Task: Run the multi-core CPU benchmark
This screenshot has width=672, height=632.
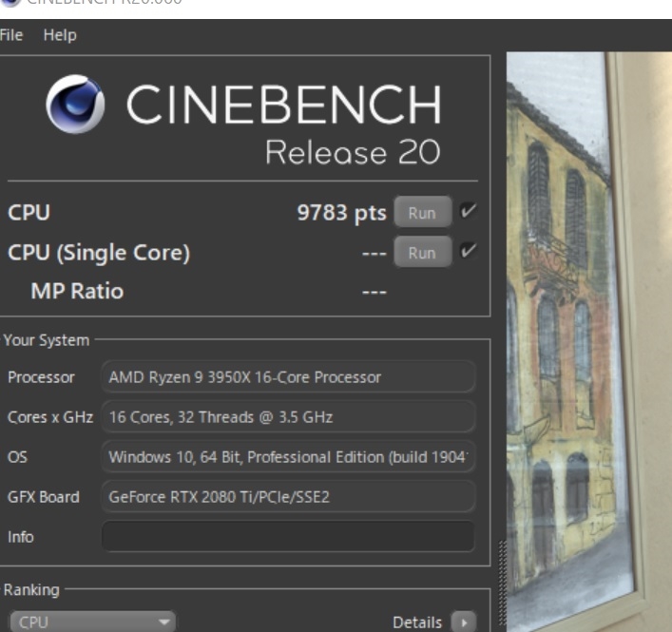Action: click(x=423, y=213)
